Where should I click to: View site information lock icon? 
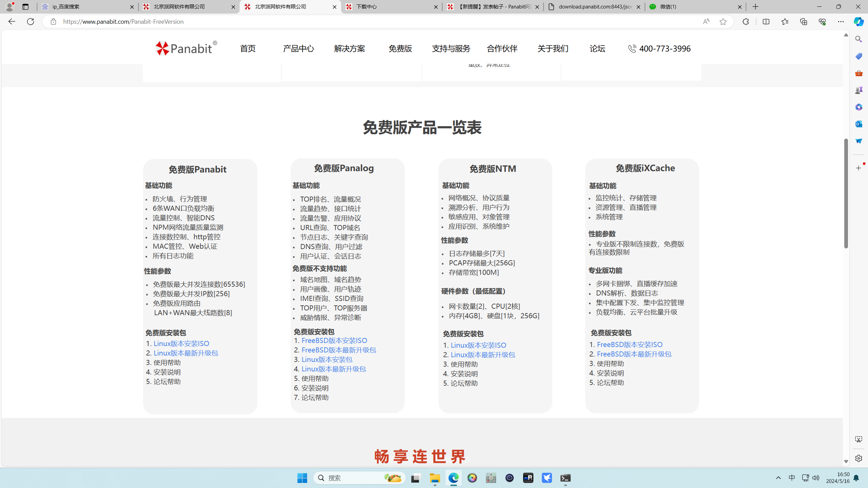[x=53, y=21]
